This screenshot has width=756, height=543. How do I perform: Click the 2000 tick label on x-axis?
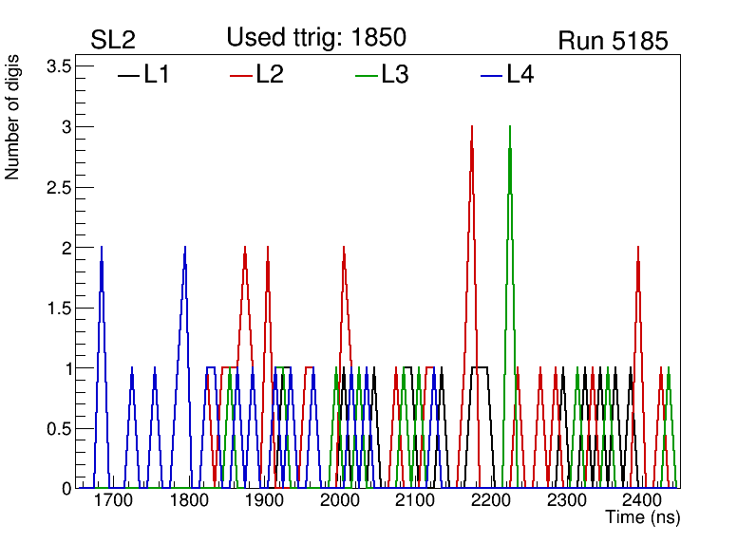[340, 501]
